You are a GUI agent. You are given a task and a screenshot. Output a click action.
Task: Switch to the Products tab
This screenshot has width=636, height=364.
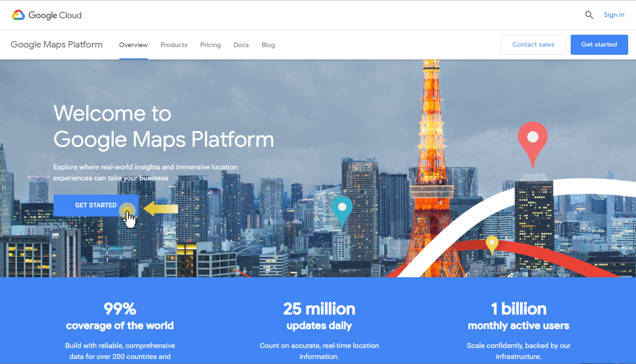point(174,44)
